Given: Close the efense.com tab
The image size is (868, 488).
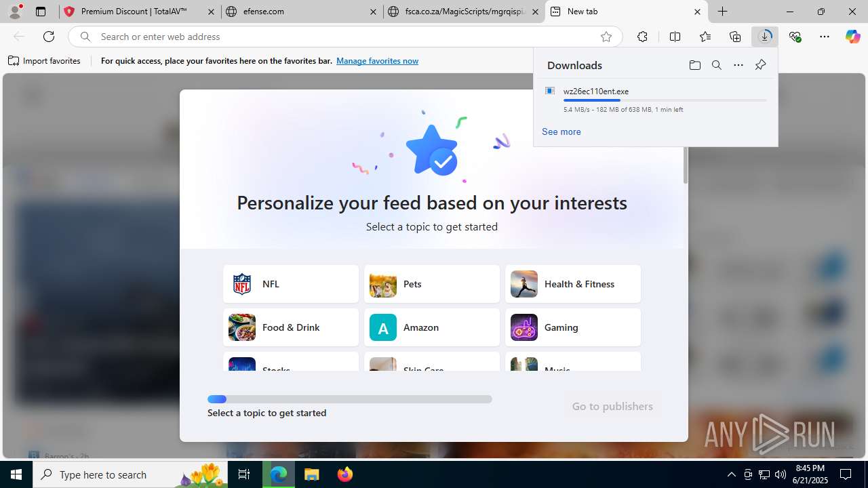Looking at the screenshot, I should pos(373,12).
